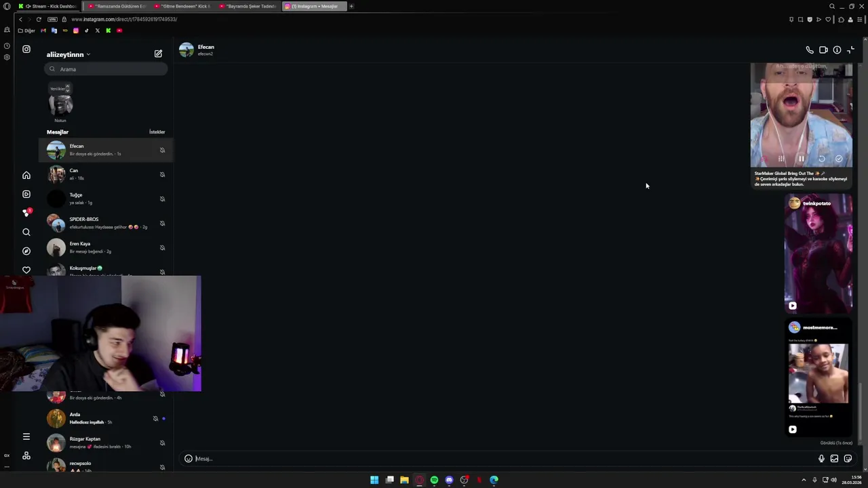Open Windows Start menu

coord(374,480)
